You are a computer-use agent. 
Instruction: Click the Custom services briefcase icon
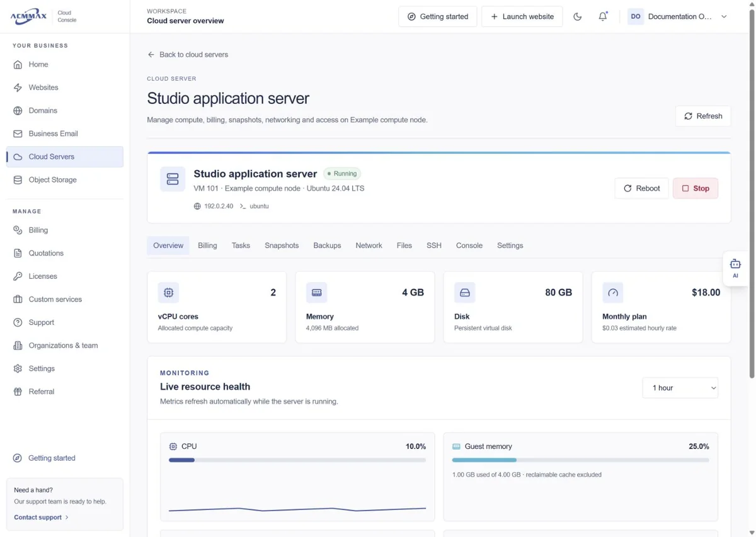point(18,300)
